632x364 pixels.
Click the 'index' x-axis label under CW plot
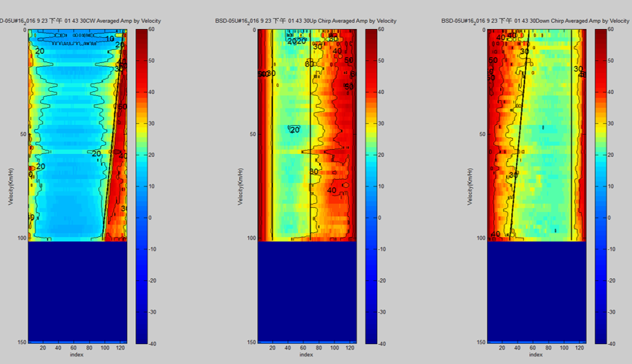click(x=77, y=355)
